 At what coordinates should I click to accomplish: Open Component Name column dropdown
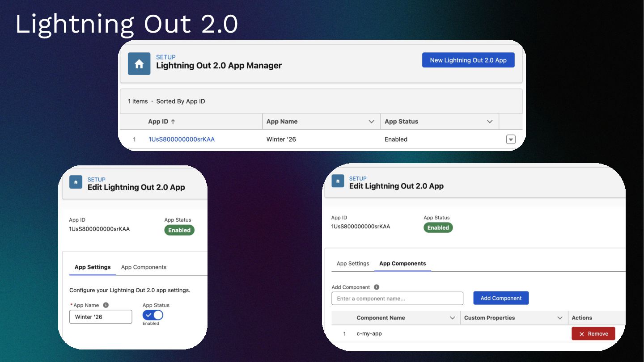(452, 318)
